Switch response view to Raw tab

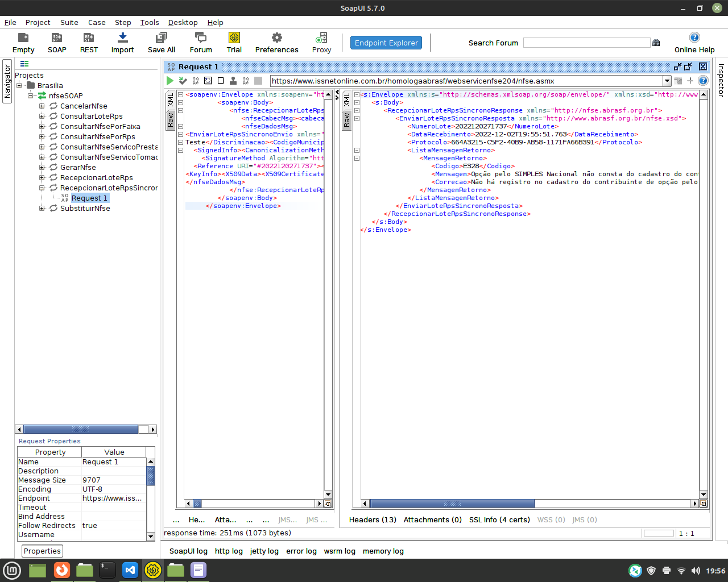[346, 119]
